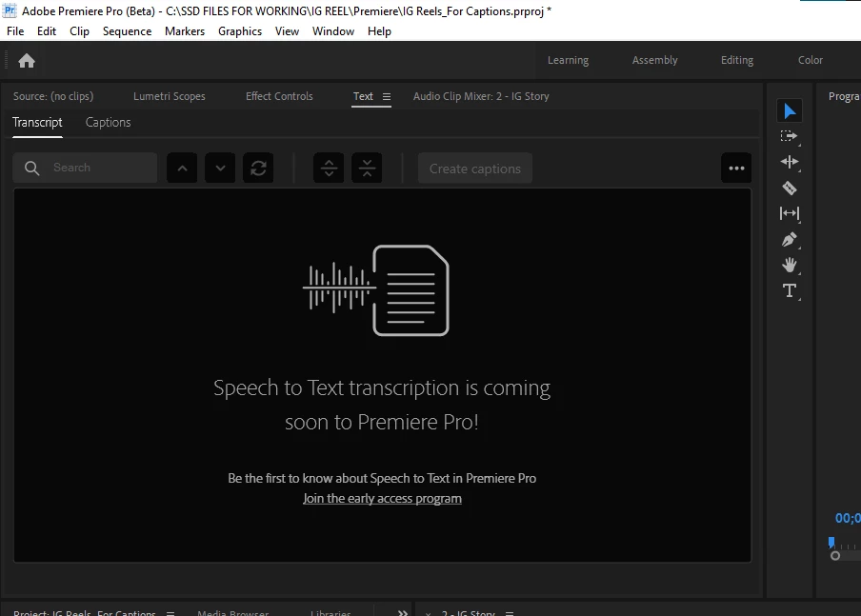This screenshot has height=616, width=861.
Task: Select the Text panel tab
Action: pos(363,96)
